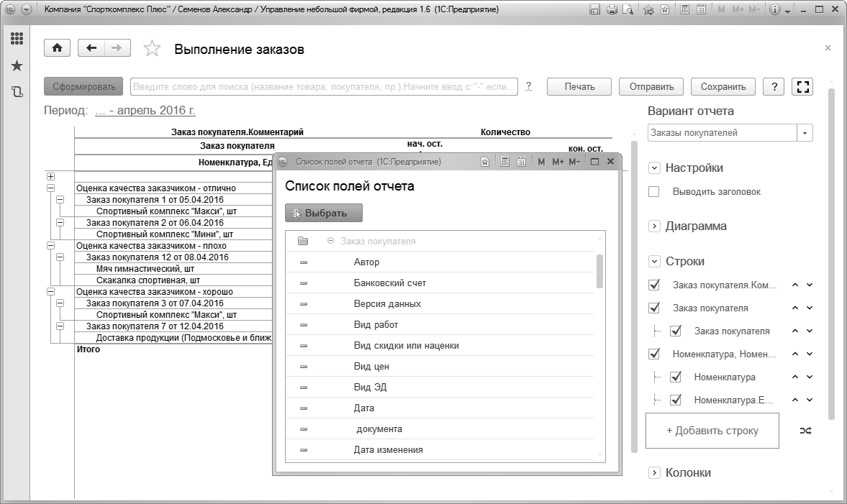Screen dimensions: 847x504
Task: Expand the top collapsed report group
Action: point(50,176)
